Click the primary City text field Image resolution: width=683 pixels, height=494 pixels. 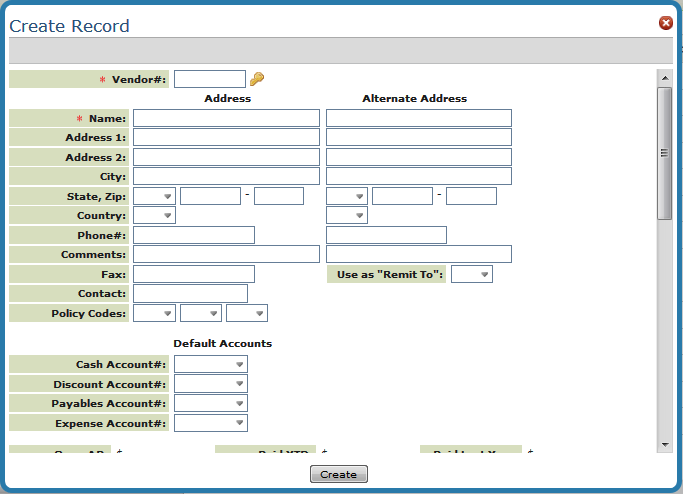226,176
